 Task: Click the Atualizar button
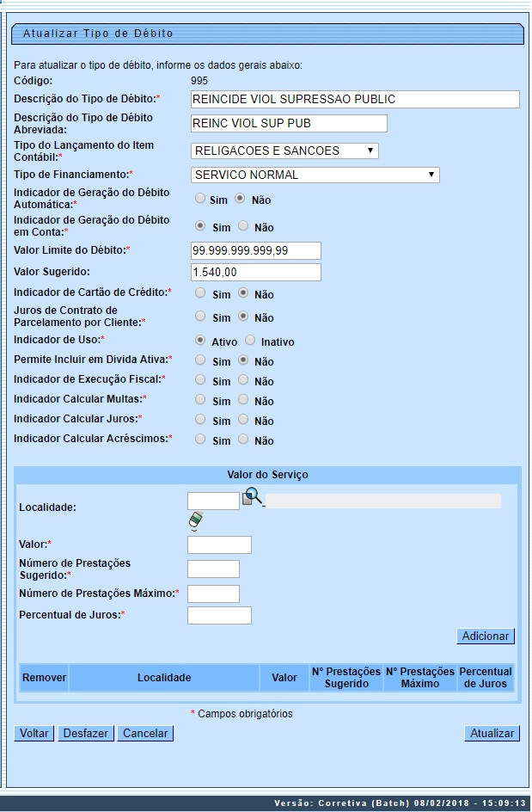pos(492,734)
